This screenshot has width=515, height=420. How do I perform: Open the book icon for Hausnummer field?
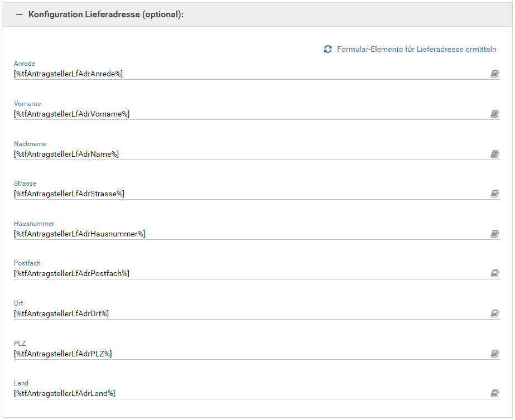pyautogui.click(x=494, y=234)
